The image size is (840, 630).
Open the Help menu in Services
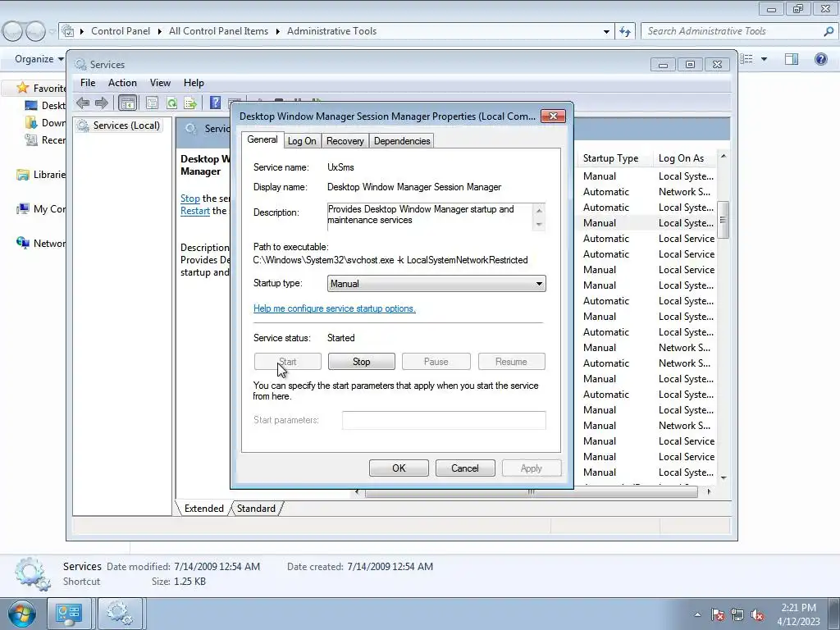tap(194, 83)
